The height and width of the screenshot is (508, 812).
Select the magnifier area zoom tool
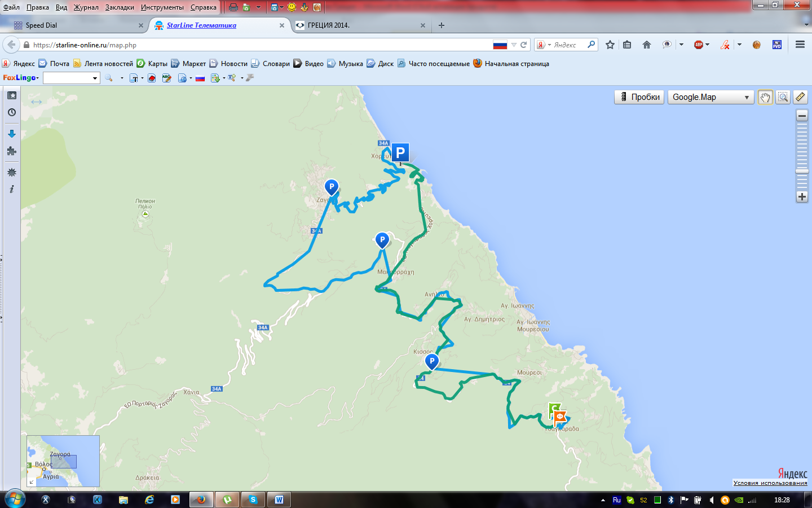point(783,97)
